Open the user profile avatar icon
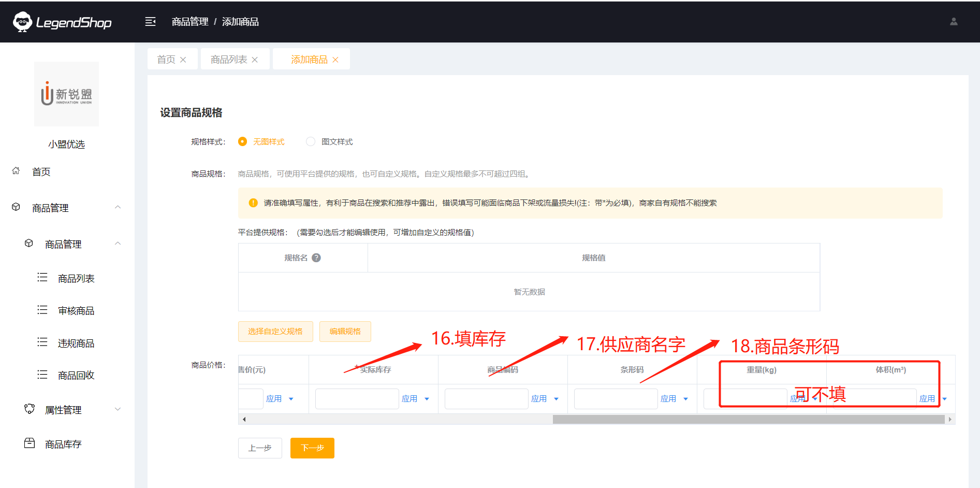 pyautogui.click(x=954, y=22)
